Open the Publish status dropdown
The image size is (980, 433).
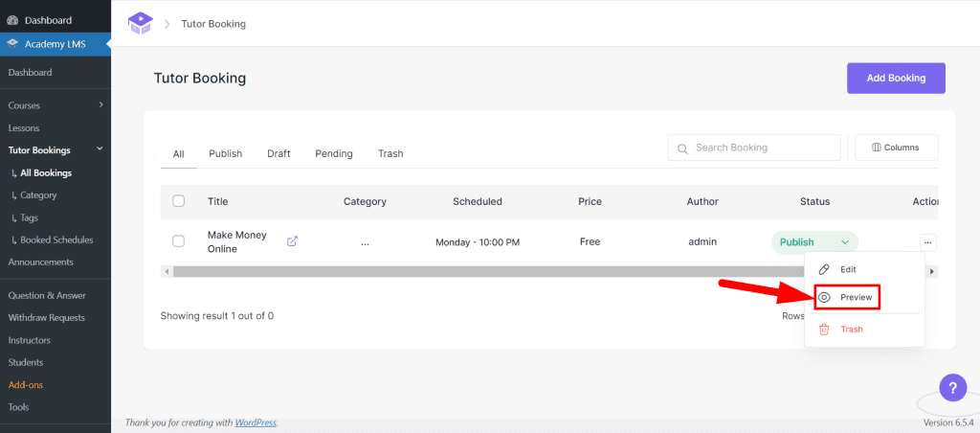815,242
